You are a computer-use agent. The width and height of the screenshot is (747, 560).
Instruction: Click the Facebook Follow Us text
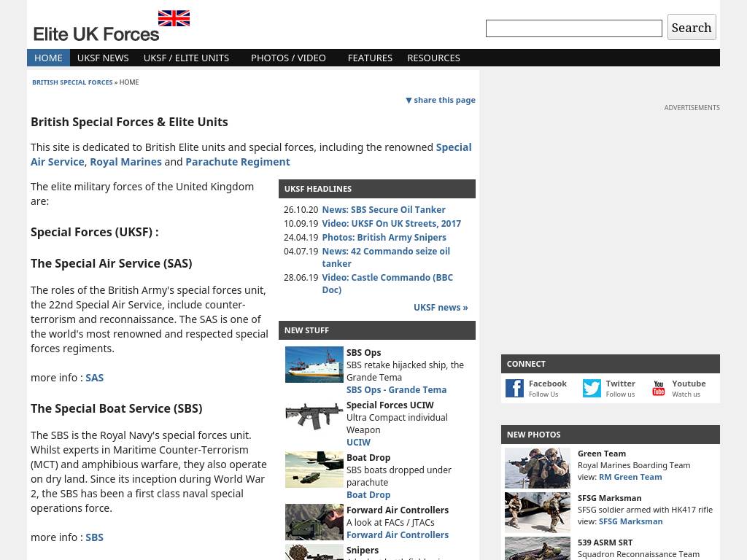pyautogui.click(x=543, y=394)
